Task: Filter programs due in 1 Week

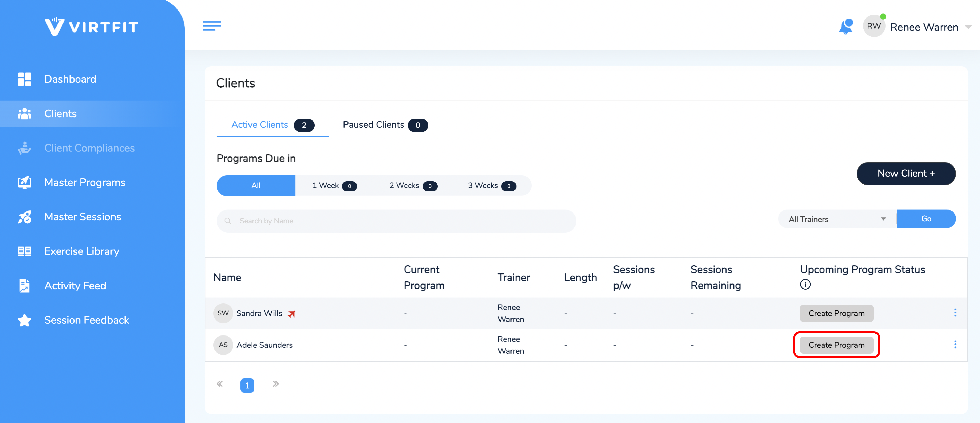Action: coord(334,186)
